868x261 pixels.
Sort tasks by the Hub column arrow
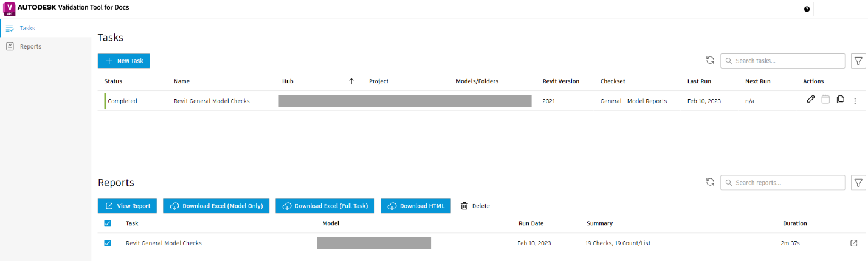[351, 81]
